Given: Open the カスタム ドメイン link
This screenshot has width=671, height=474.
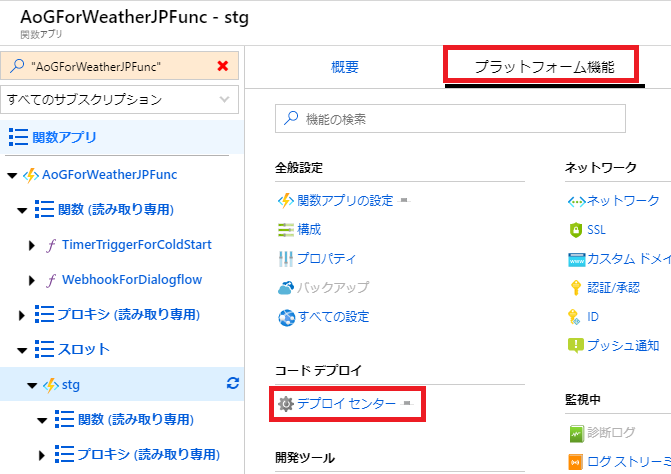Looking at the screenshot, I should point(629,258).
